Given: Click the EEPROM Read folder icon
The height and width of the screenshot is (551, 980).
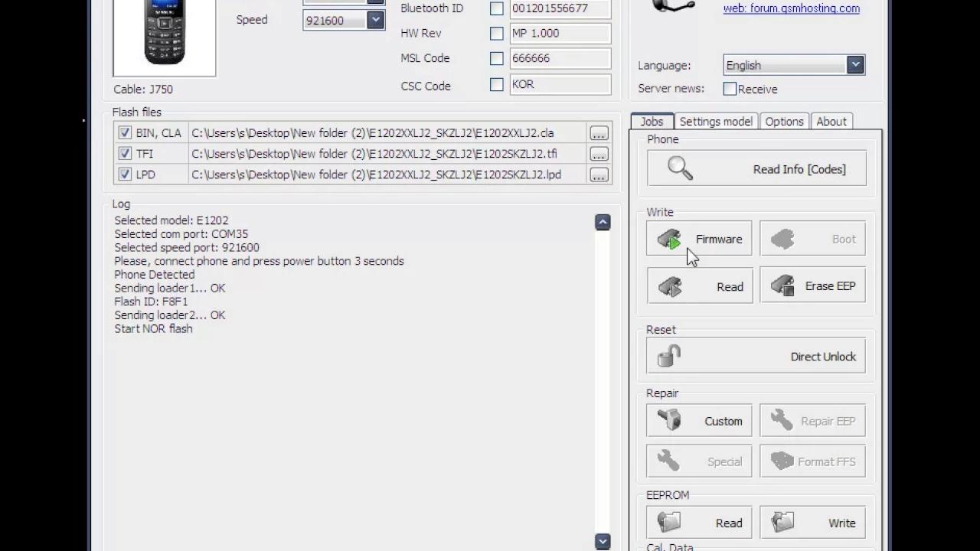Looking at the screenshot, I should [x=669, y=523].
